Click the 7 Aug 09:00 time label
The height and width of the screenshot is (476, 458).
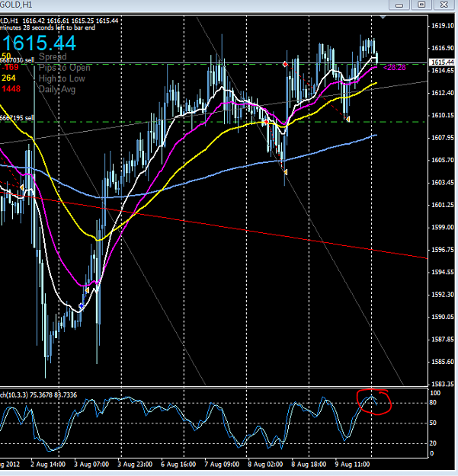222,465
